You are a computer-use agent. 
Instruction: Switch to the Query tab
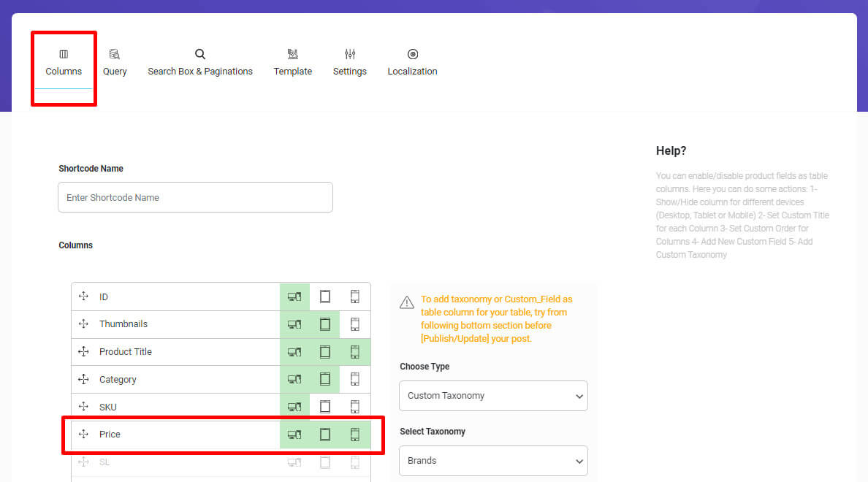pos(114,61)
